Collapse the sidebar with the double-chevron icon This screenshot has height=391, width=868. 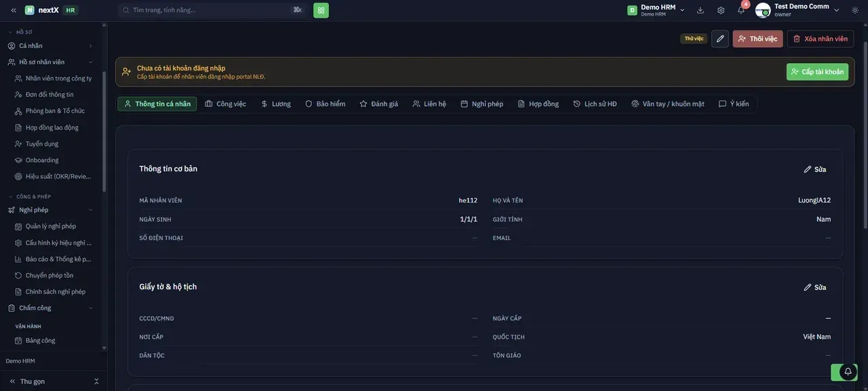click(x=14, y=10)
